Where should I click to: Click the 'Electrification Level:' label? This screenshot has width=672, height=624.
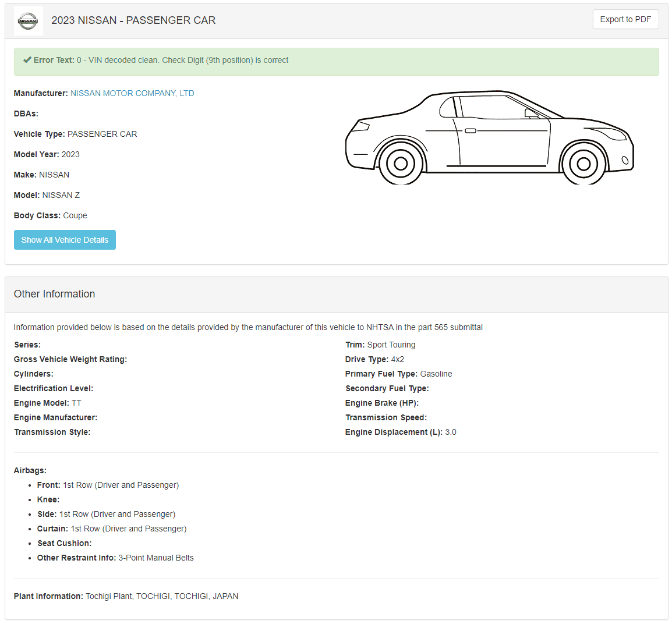[x=54, y=388]
